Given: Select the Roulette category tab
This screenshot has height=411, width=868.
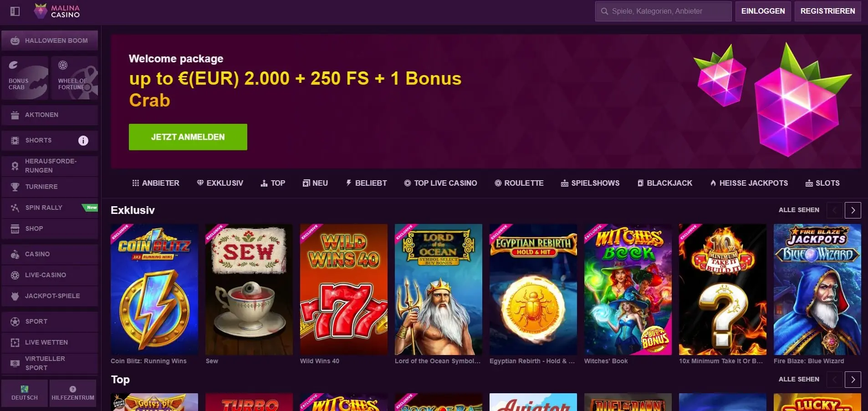Looking at the screenshot, I should pyautogui.click(x=519, y=183).
